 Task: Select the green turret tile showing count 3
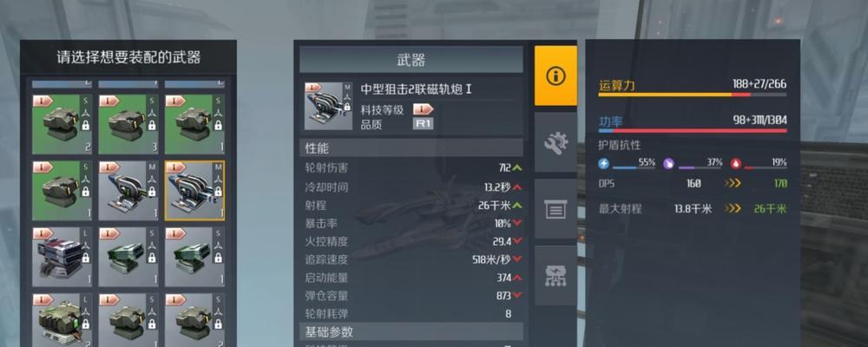point(128,125)
